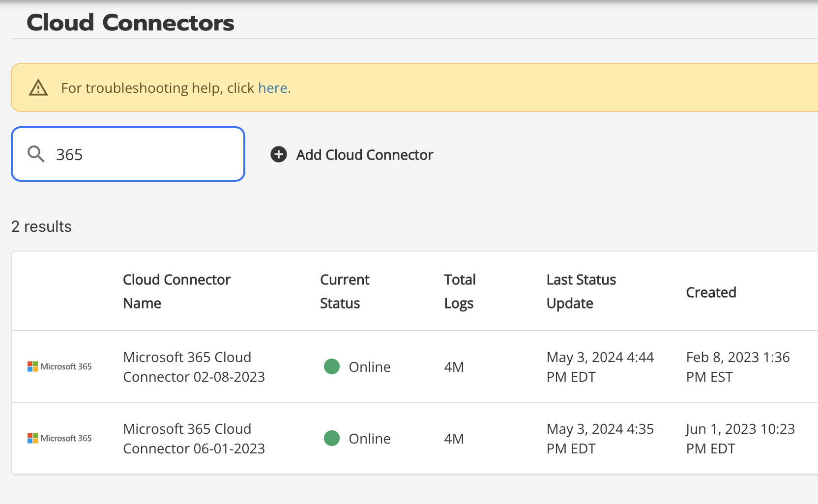Select the Feb 8, 2023 created date
This screenshot has width=818, height=504.
click(737, 367)
